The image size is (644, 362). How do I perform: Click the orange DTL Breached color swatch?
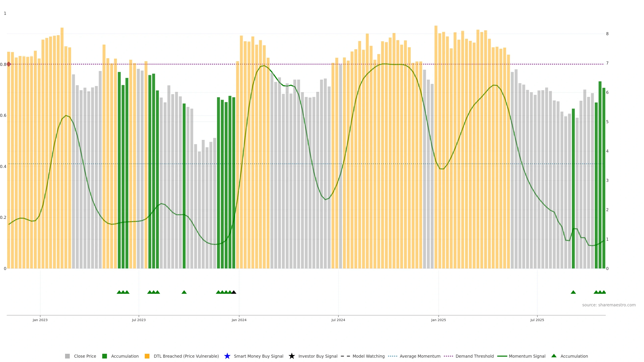[x=147, y=356]
